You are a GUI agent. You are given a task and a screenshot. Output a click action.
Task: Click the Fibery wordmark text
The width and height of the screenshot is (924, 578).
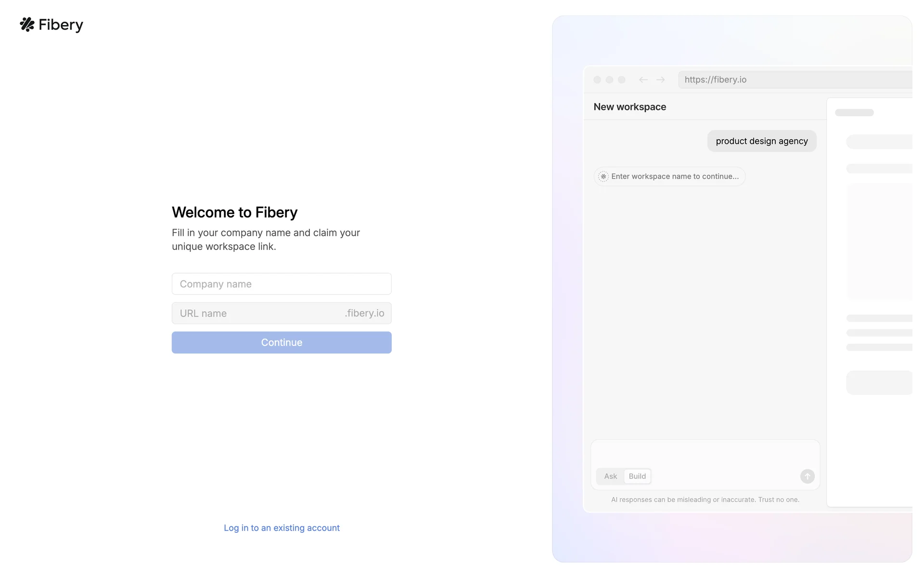coord(61,25)
